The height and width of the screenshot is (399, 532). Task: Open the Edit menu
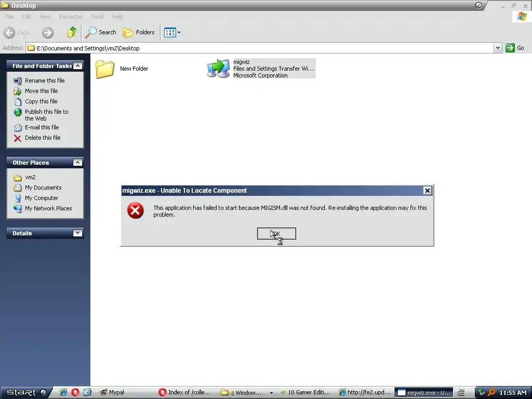point(26,17)
